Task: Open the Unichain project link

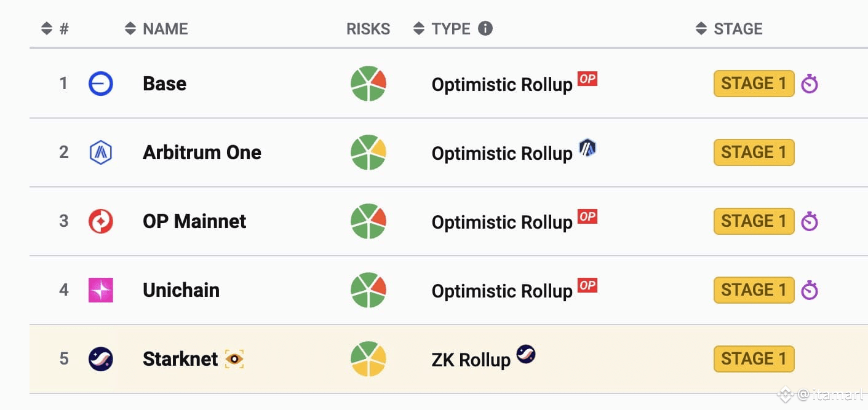Action: click(181, 290)
